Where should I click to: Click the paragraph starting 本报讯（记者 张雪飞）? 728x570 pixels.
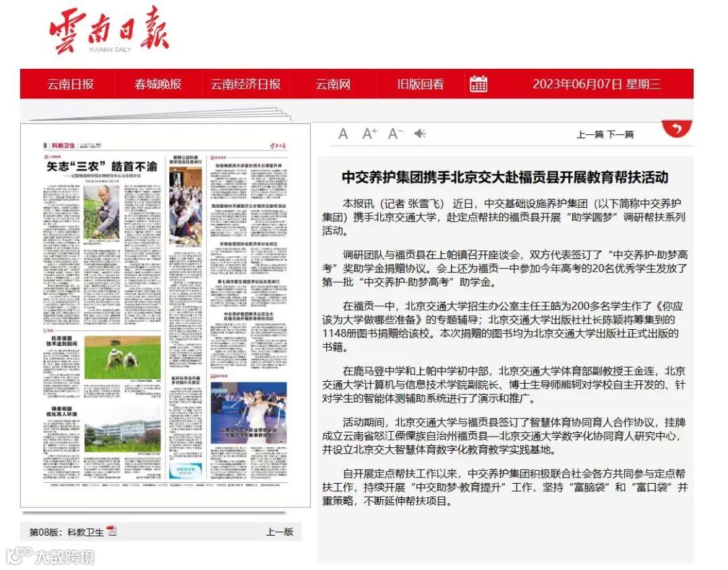[x=504, y=217]
